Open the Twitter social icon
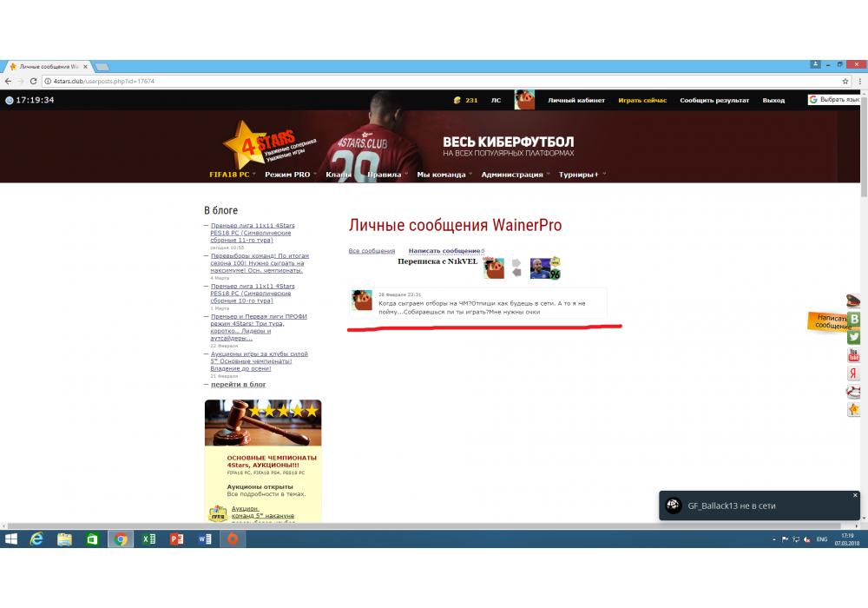 click(854, 337)
